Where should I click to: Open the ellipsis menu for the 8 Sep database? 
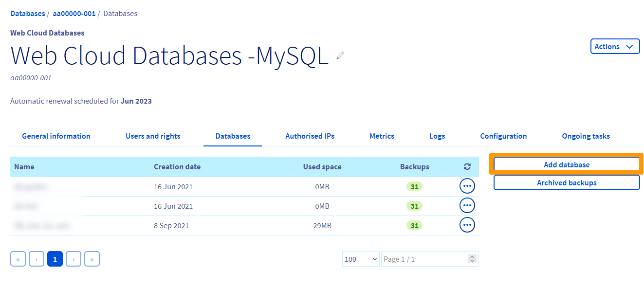[467, 225]
